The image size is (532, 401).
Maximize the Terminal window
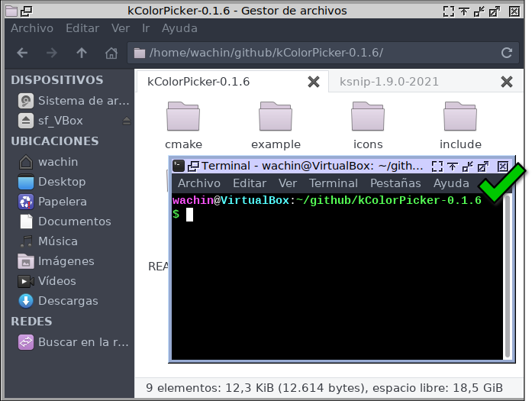tap(483, 166)
